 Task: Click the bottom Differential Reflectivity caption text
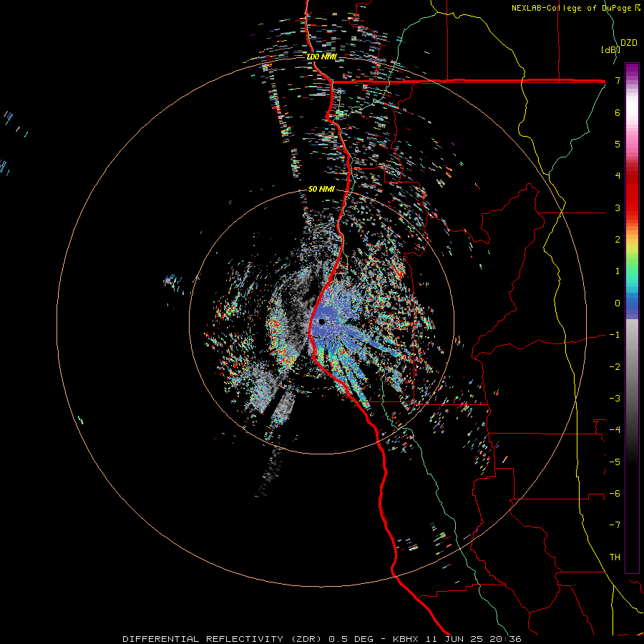click(x=322, y=639)
